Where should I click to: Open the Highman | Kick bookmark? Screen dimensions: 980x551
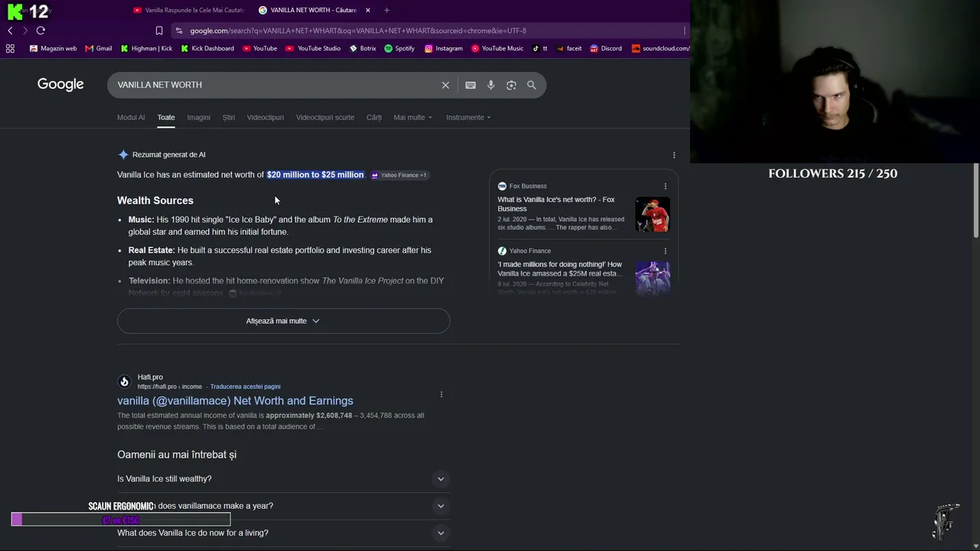pyautogui.click(x=146, y=48)
